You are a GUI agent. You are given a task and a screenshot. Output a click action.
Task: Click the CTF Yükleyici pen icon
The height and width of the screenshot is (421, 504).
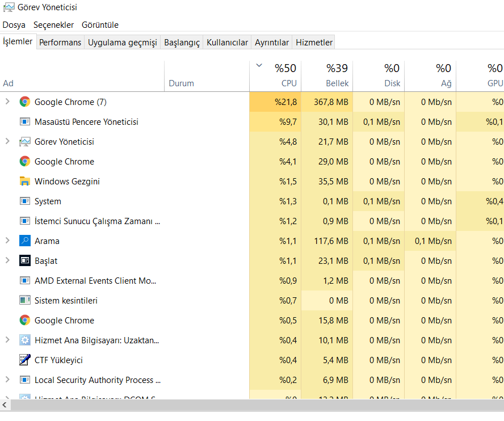(25, 360)
